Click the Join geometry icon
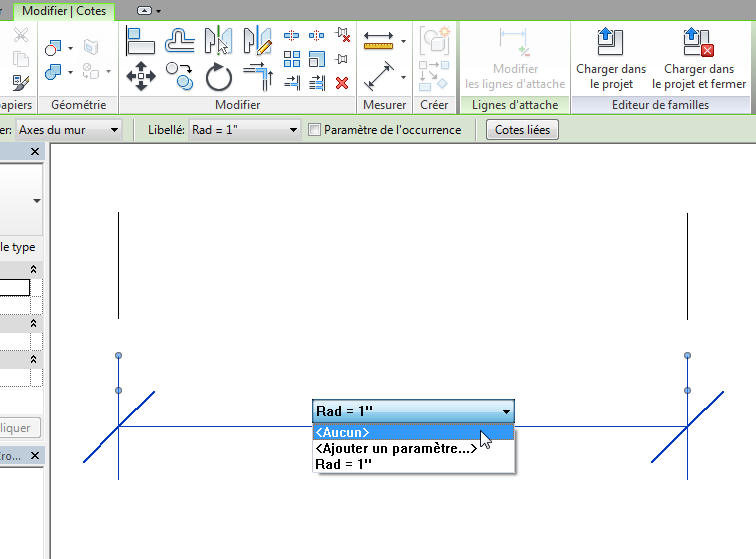This screenshot has height=559, width=756. (x=53, y=72)
